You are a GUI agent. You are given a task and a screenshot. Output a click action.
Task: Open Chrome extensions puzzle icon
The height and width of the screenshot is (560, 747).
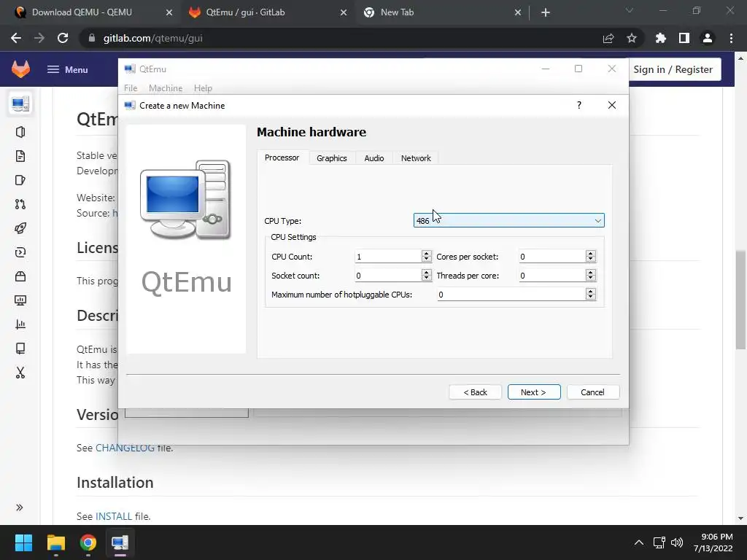[x=660, y=38]
